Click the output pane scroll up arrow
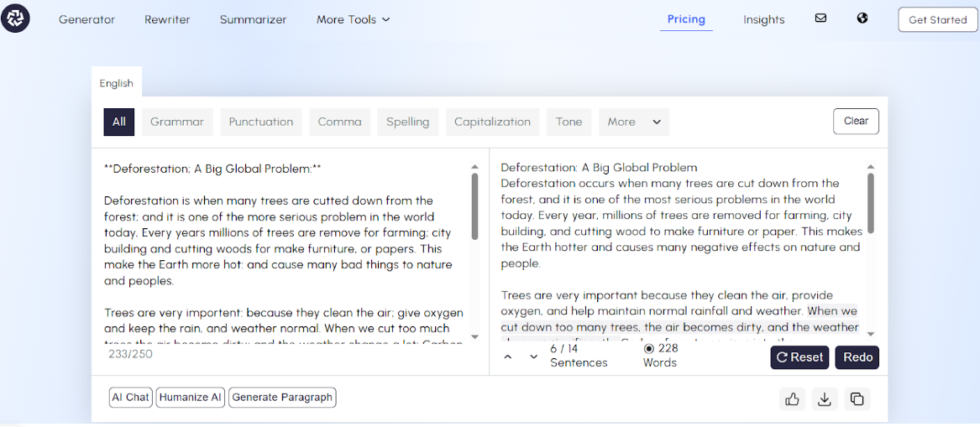980x427 pixels. point(871,167)
